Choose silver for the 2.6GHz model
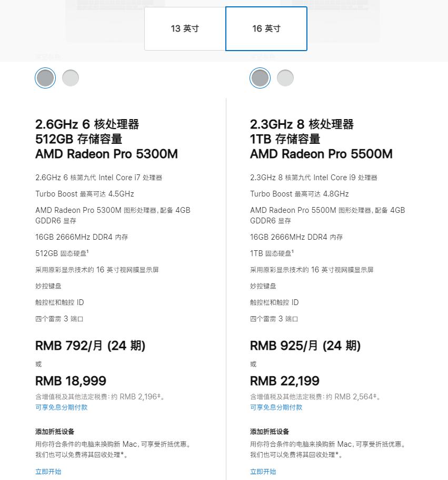Viewport: 448px width, 480px height. tap(71, 78)
